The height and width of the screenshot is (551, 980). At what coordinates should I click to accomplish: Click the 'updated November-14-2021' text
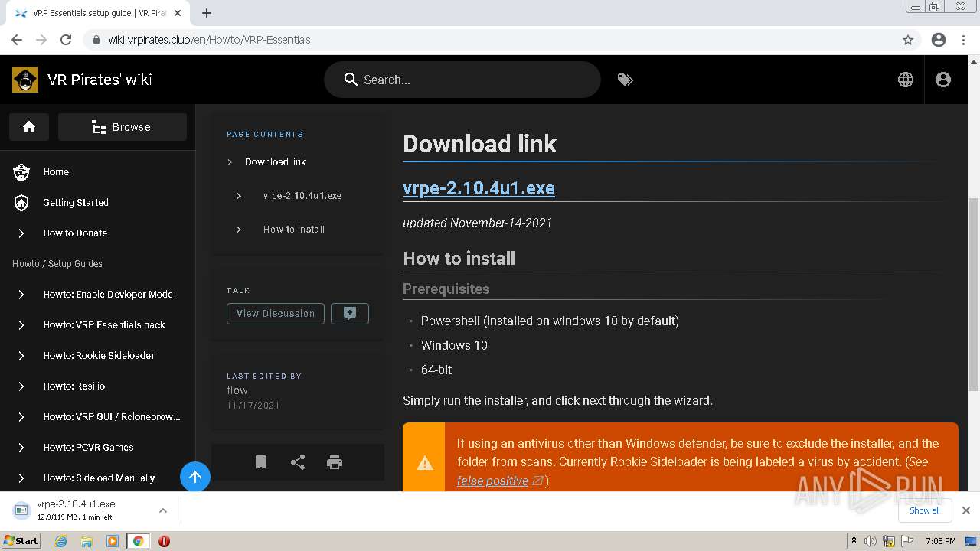[x=478, y=223]
